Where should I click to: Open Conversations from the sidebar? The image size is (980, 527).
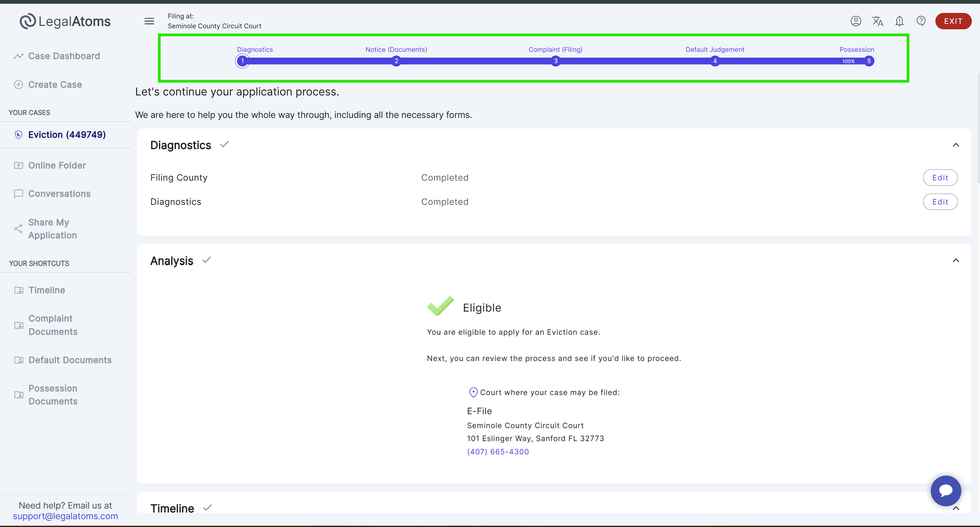click(x=59, y=194)
